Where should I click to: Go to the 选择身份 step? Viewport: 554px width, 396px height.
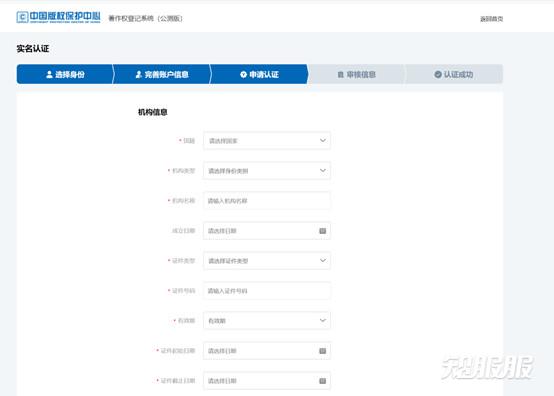(65, 74)
